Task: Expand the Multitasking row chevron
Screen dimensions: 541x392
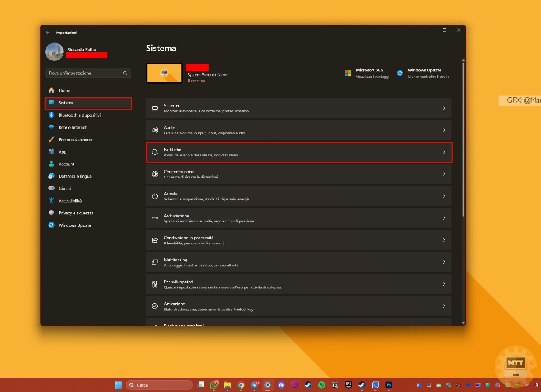Action: (444, 262)
